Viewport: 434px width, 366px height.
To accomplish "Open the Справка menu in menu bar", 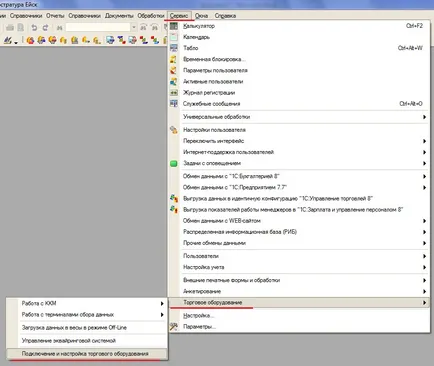I will point(225,16).
